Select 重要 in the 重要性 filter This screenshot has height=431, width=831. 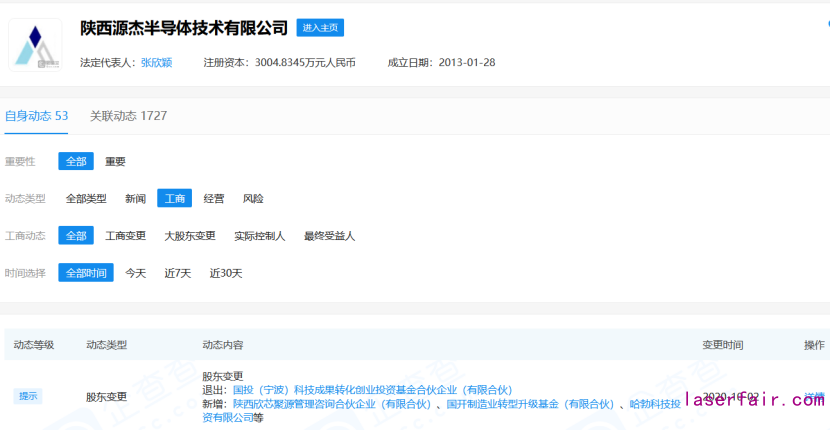tap(115, 161)
